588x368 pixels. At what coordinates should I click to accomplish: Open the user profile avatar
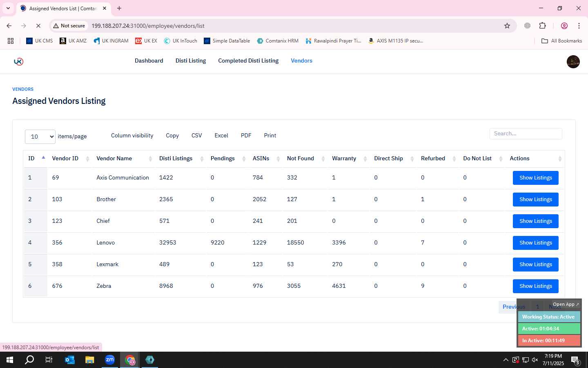tap(573, 62)
